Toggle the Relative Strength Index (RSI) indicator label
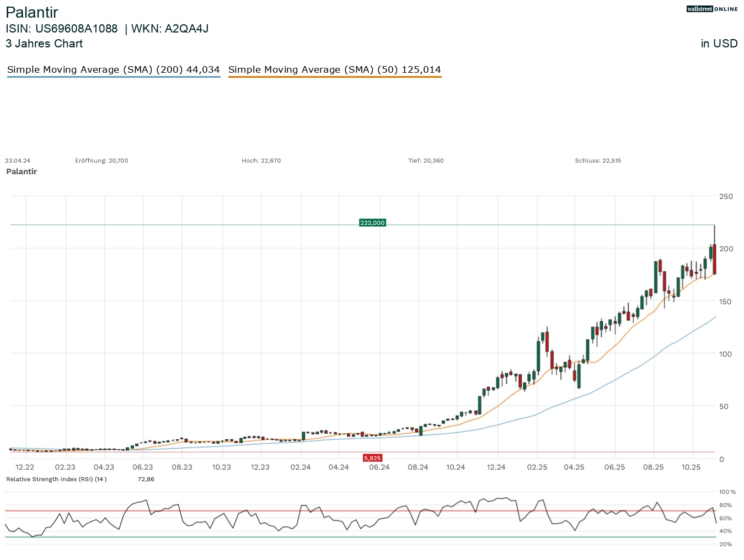 click(x=57, y=479)
